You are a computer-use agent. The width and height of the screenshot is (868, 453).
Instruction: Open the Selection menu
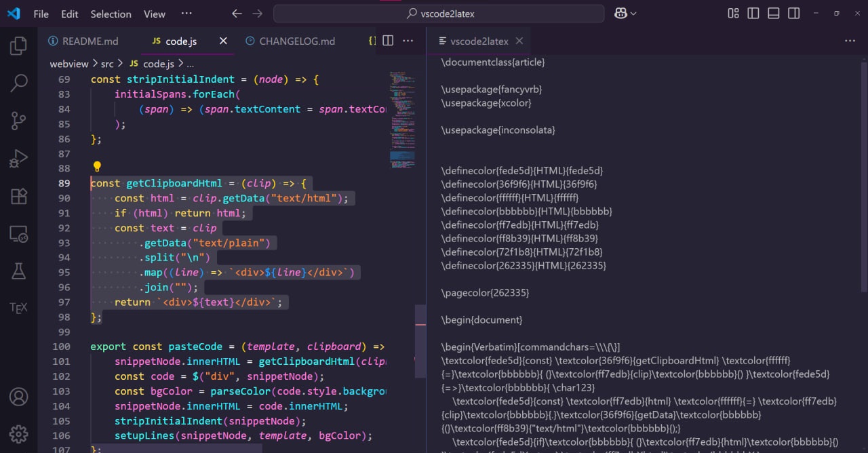coord(111,14)
